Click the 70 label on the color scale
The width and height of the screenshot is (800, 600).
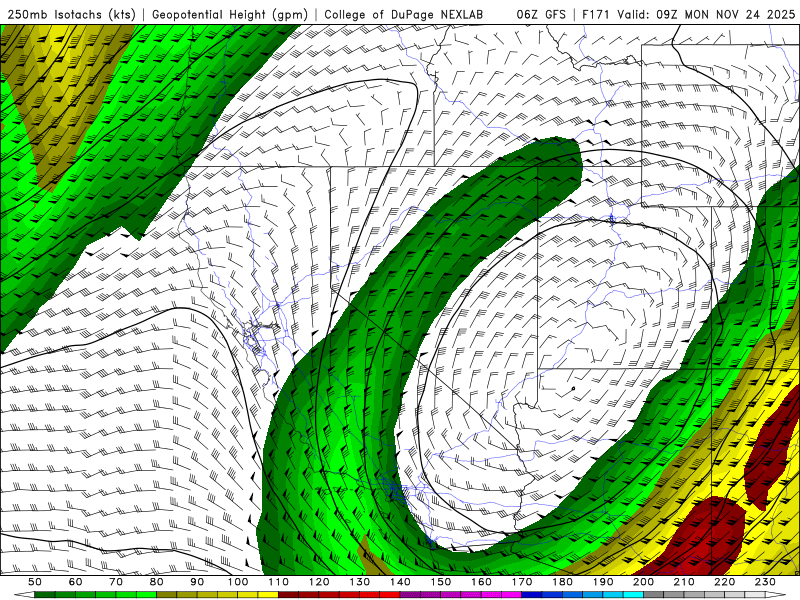pos(116,582)
